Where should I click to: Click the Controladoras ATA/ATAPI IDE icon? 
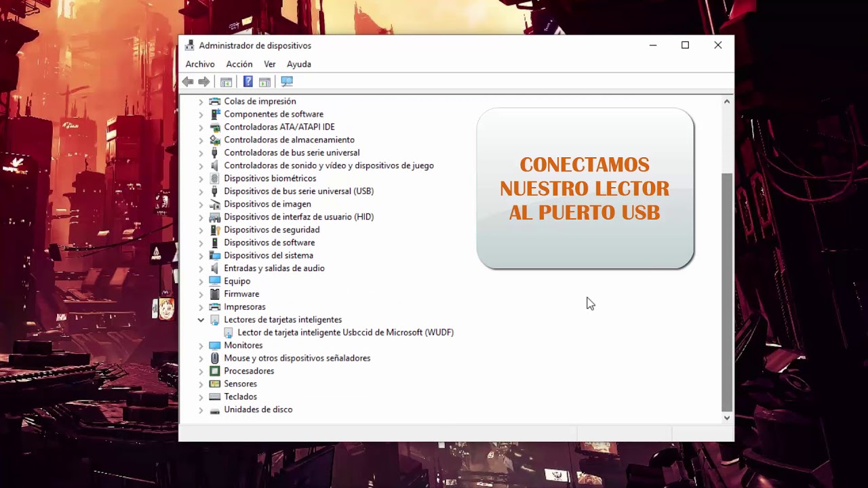coord(215,127)
